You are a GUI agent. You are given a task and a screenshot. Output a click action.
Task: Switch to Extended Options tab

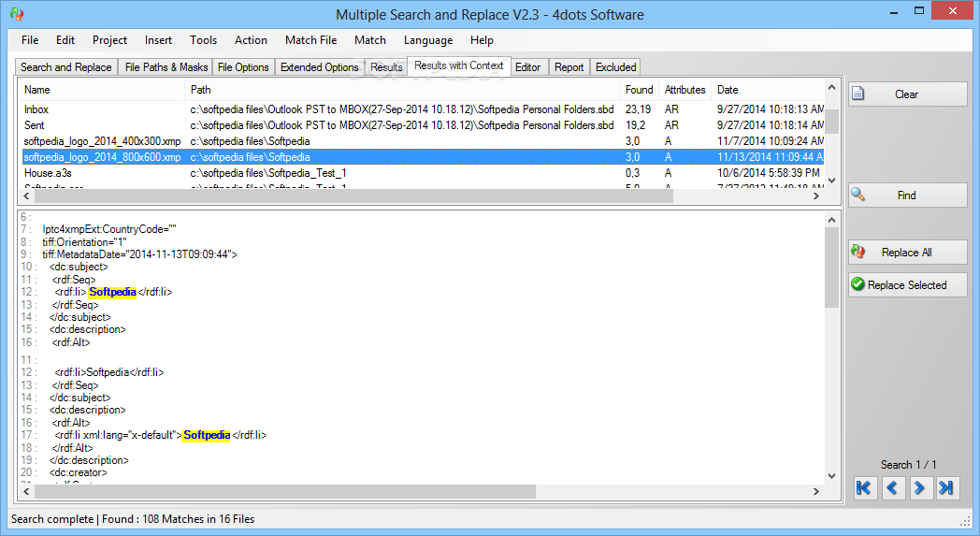[320, 67]
